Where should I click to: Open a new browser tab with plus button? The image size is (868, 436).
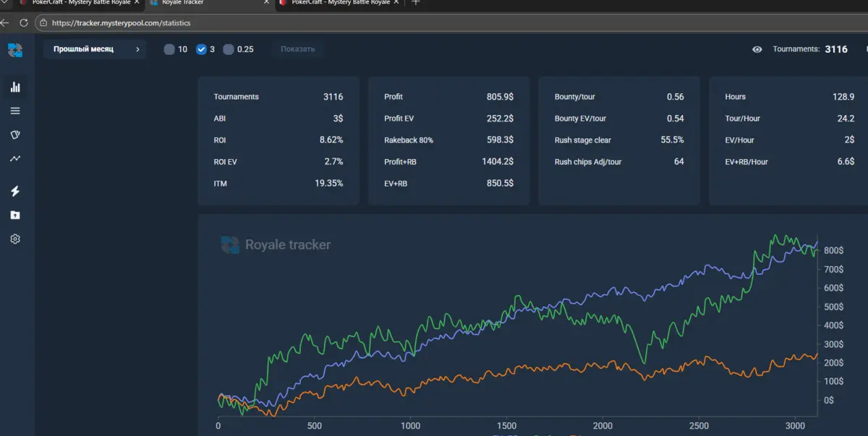tap(415, 3)
